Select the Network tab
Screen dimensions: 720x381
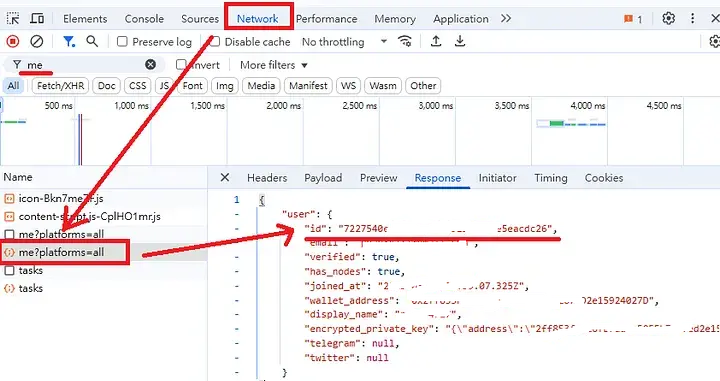pos(258,19)
